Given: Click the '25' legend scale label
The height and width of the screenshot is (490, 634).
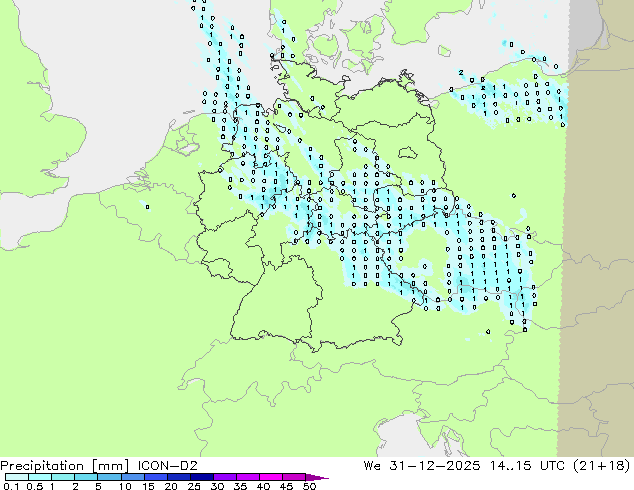Looking at the screenshot, I should coord(194,486).
